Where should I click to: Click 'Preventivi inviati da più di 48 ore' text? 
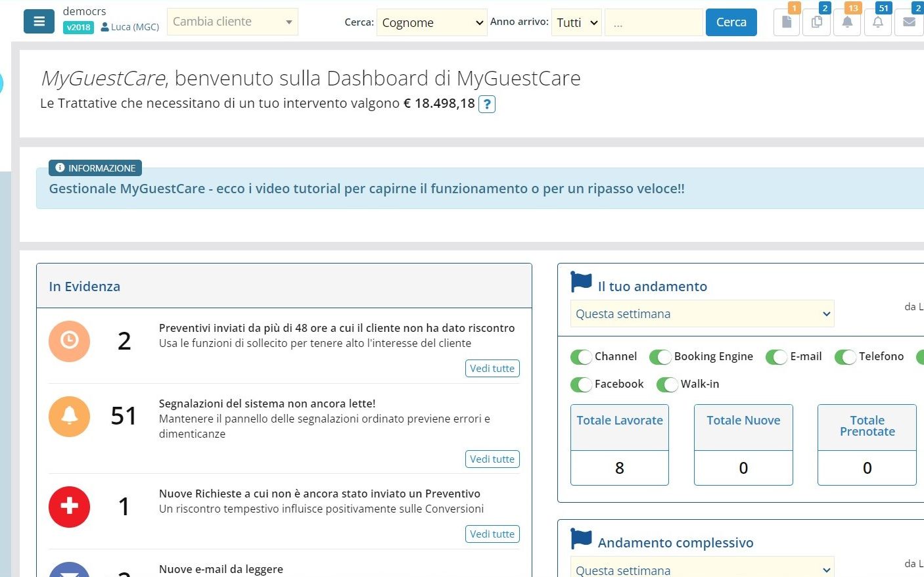[337, 328]
